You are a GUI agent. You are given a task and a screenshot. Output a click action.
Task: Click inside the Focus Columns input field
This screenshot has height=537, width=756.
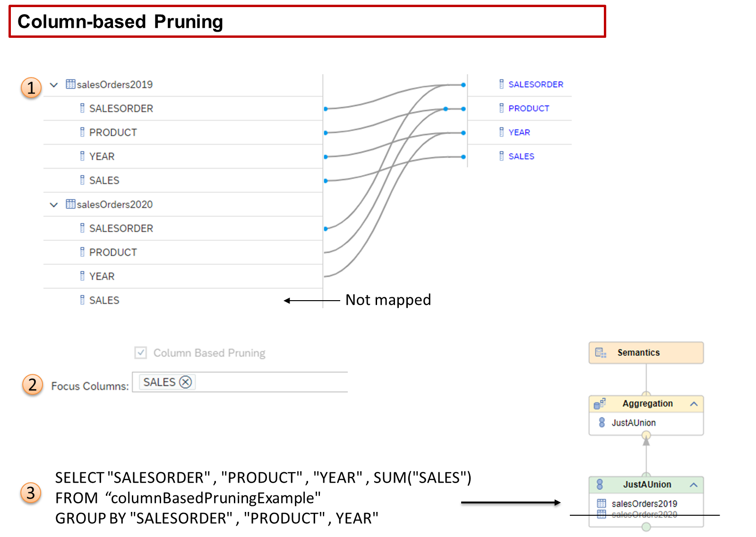tap(269, 382)
